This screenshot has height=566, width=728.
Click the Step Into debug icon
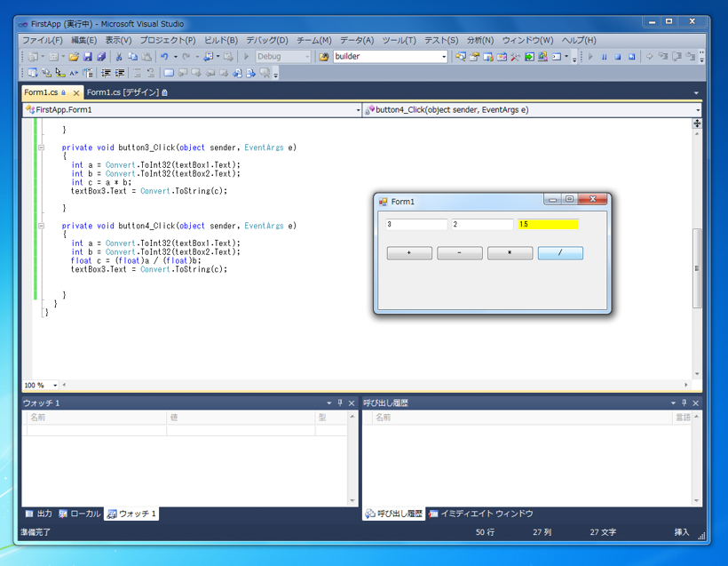pyautogui.click(x=662, y=57)
